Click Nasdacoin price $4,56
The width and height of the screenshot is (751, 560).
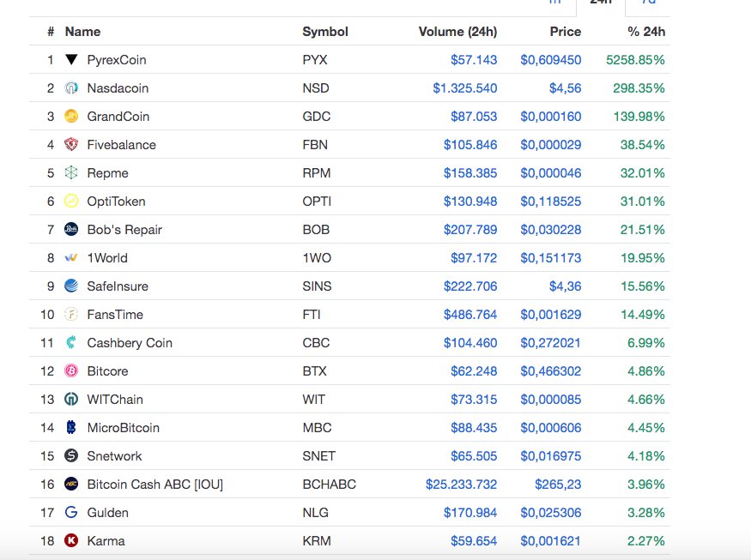coord(565,88)
